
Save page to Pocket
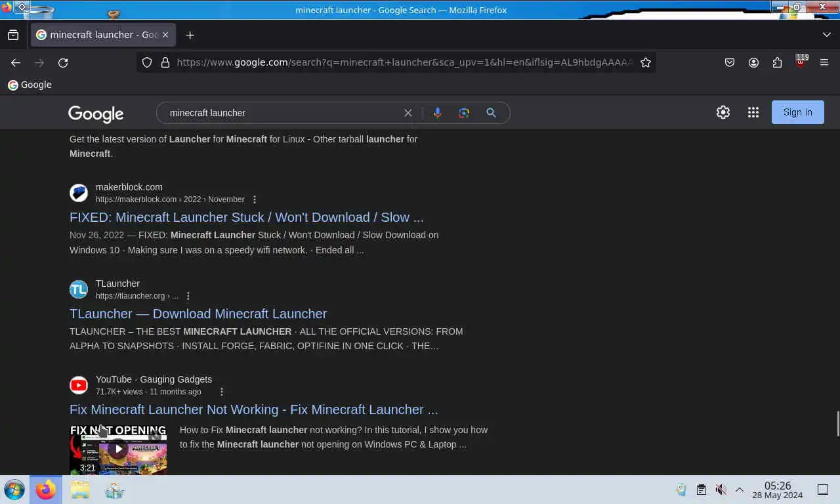tap(730, 62)
